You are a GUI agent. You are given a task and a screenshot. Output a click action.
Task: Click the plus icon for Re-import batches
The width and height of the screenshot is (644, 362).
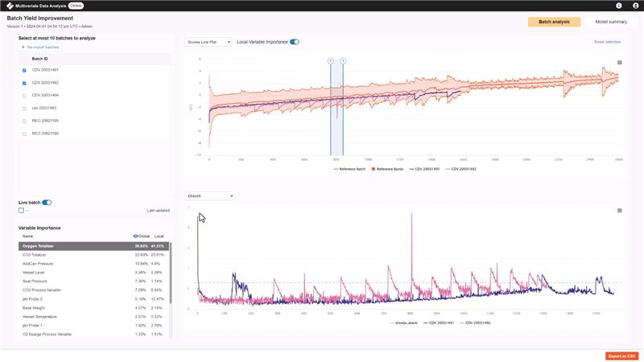tap(23, 47)
